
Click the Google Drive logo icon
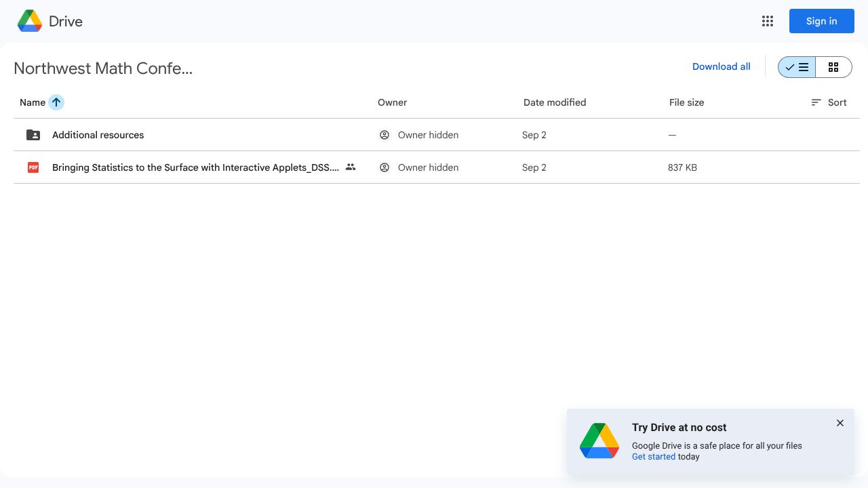click(30, 21)
